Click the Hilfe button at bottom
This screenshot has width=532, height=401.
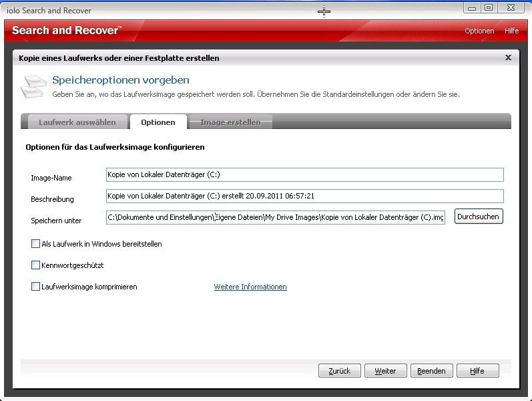477,371
